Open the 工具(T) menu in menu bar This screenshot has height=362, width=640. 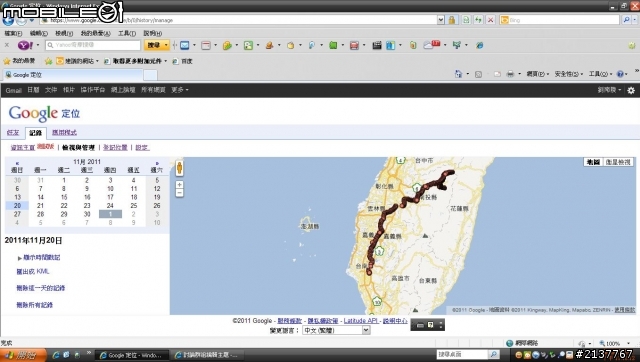coord(127,33)
